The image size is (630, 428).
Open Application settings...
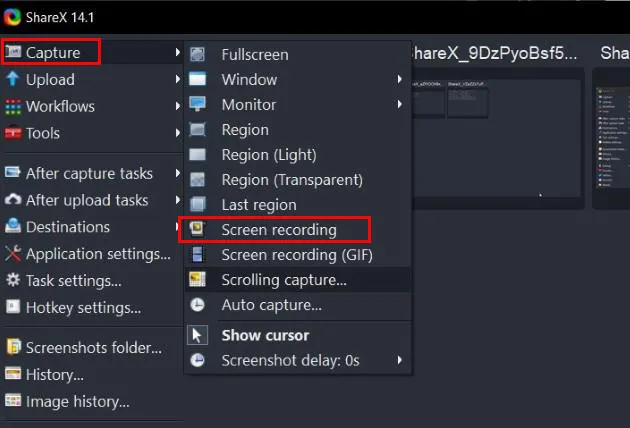[x=92, y=254]
